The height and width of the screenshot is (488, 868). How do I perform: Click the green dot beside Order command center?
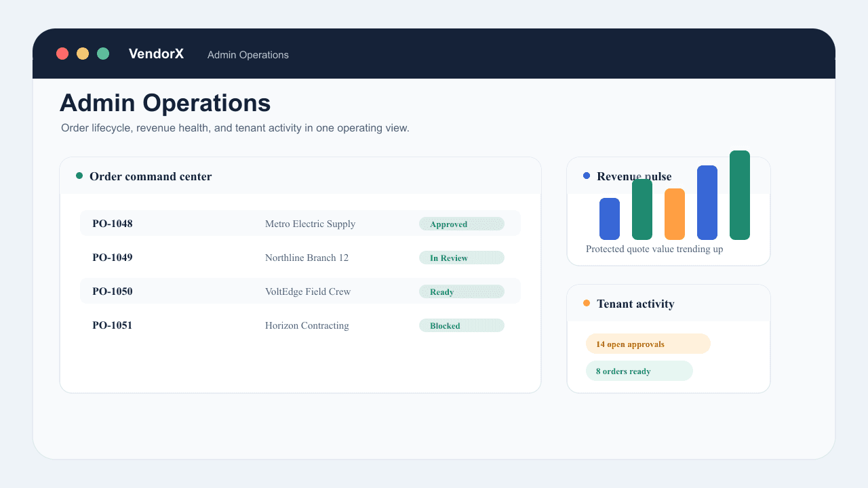79,176
